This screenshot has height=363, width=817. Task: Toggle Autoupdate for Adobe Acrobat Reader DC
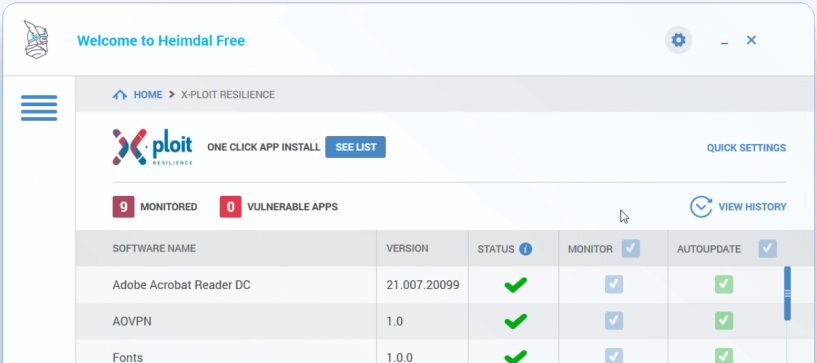tap(724, 284)
